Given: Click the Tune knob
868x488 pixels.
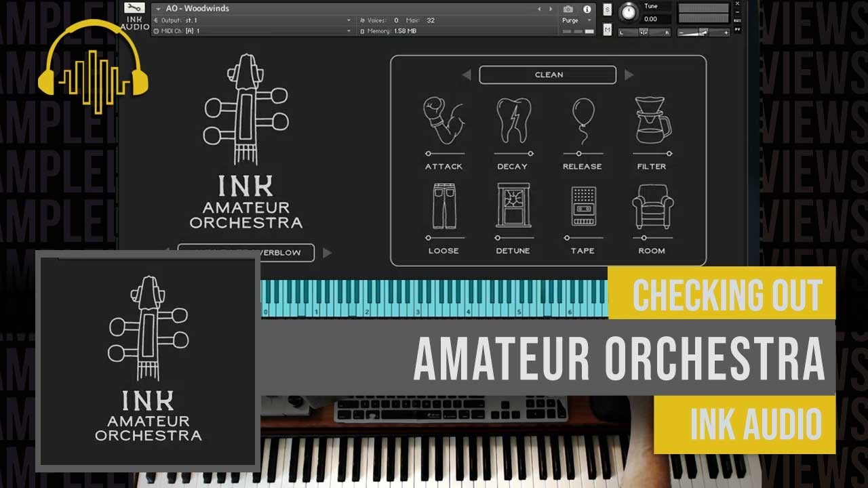Looking at the screenshot, I should (629, 12).
